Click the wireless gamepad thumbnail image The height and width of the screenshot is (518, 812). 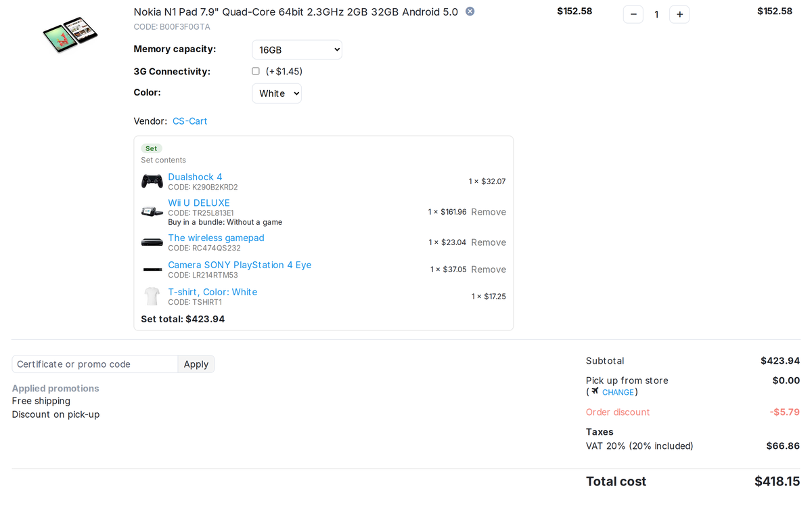tap(152, 242)
